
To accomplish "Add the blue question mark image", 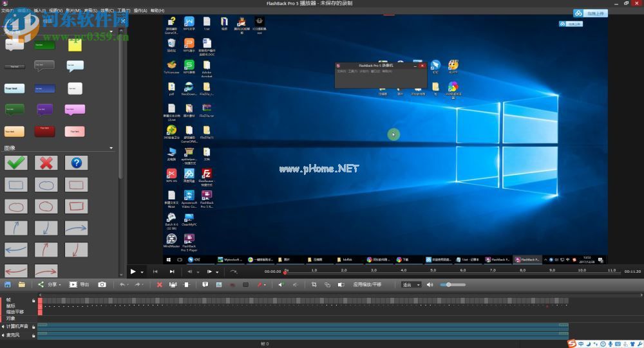I will 77,163.
